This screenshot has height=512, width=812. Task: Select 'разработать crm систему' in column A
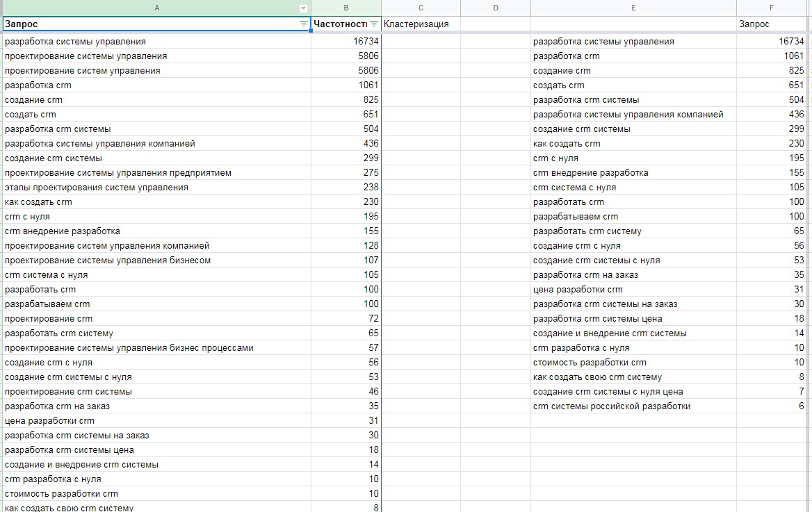157,333
